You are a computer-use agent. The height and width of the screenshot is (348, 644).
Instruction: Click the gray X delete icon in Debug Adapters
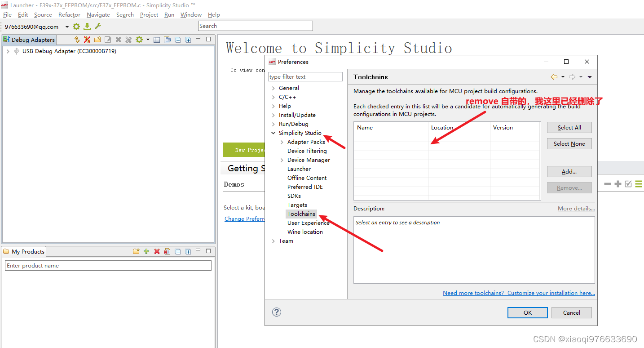[118, 40]
